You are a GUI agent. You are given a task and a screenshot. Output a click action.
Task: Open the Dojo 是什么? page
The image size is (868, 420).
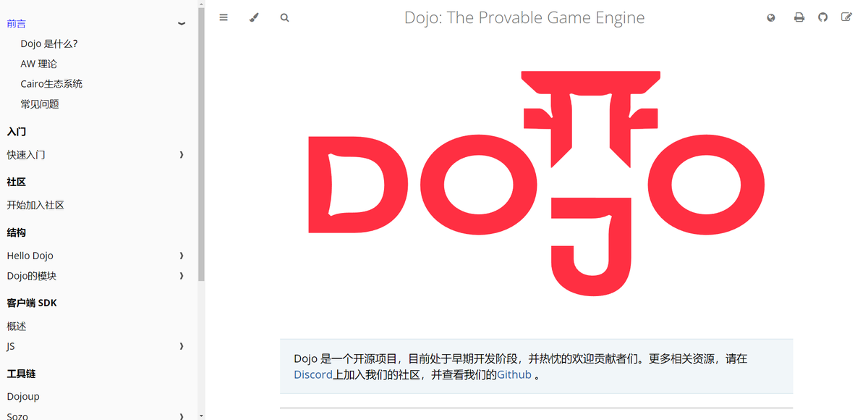(49, 43)
